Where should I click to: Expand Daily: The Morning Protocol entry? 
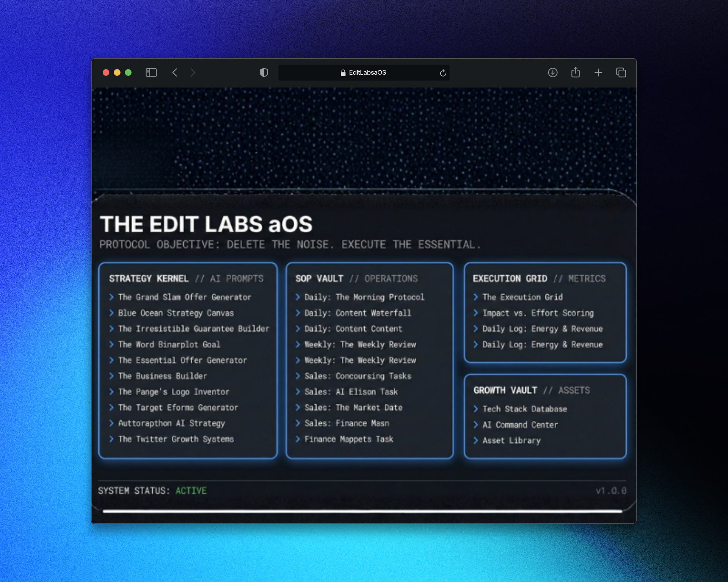click(364, 297)
